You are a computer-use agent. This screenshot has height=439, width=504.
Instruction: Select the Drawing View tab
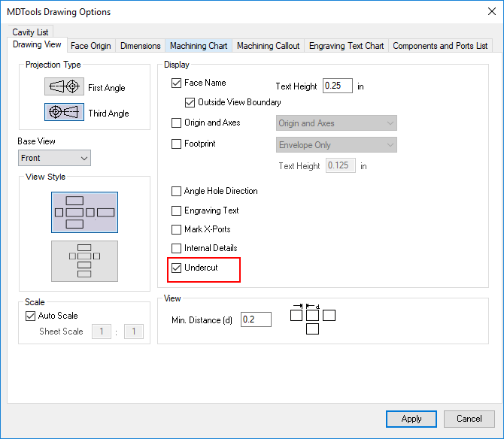click(x=37, y=44)
